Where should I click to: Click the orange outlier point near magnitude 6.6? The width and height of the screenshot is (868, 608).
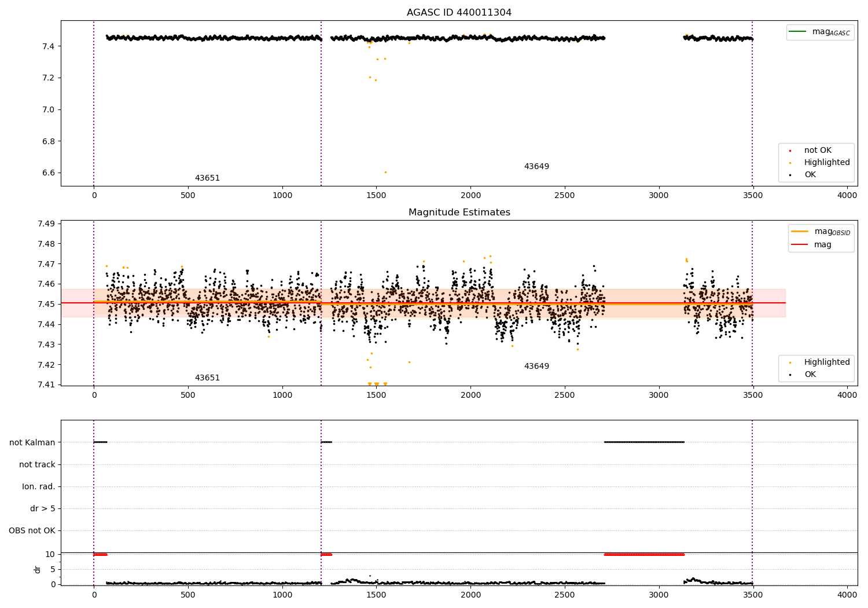click(385, 172)
